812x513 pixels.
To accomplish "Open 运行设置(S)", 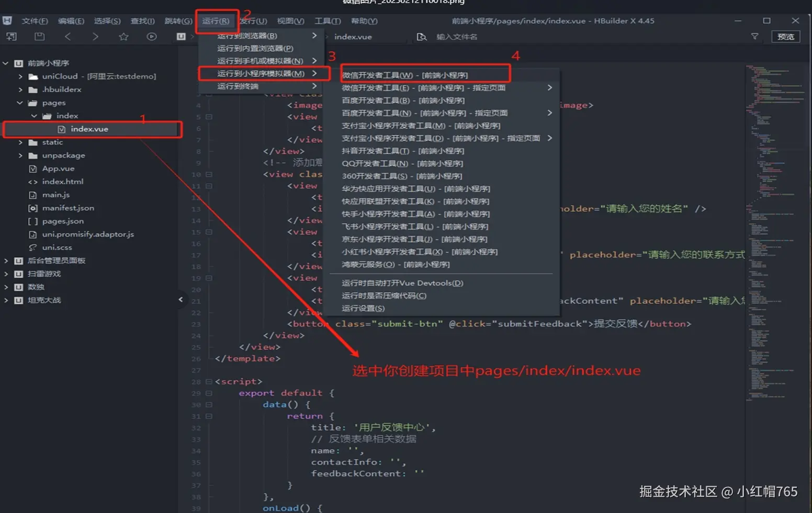I will 363,308.
